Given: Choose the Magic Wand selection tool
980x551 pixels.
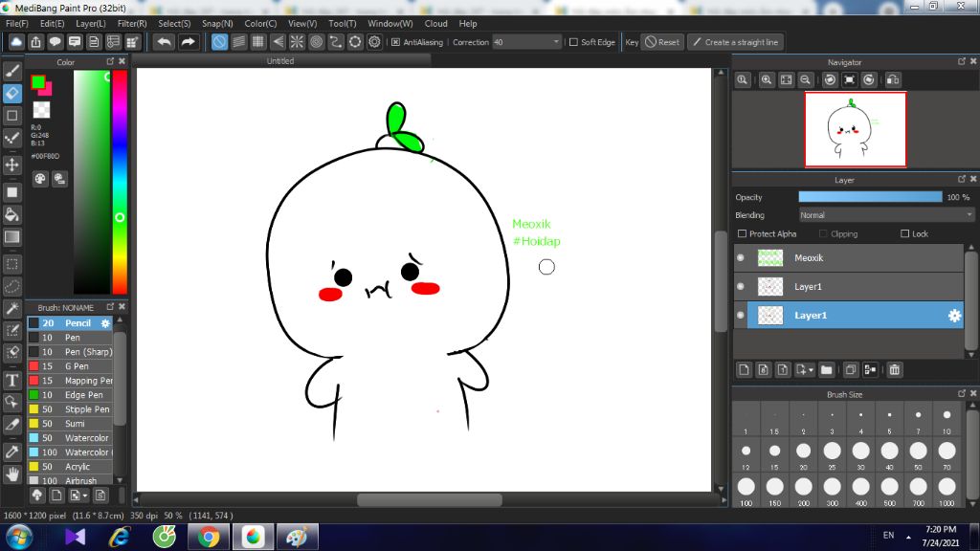Looking at the screenshot, I should (x=12, y=308).
